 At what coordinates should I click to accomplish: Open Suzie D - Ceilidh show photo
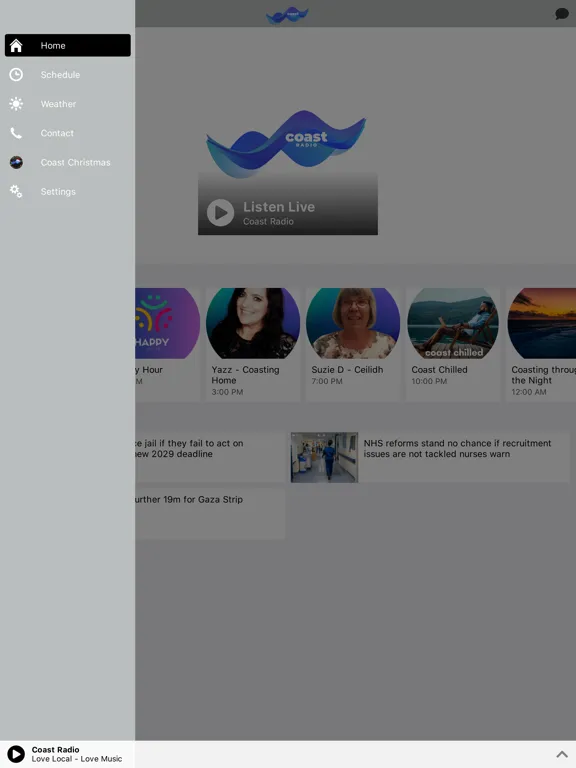click(x=353, y=323)
